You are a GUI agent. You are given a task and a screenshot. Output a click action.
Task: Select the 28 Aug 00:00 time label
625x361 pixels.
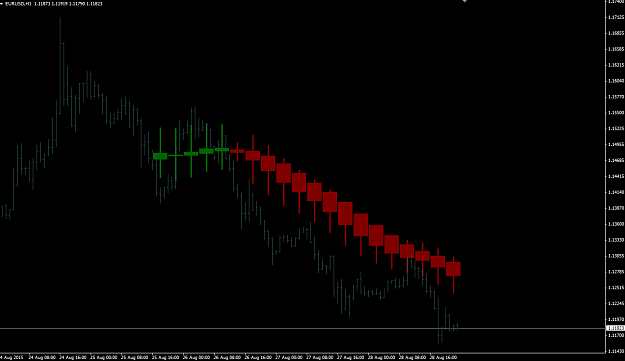pyautogui.click(x=381, y=357)
